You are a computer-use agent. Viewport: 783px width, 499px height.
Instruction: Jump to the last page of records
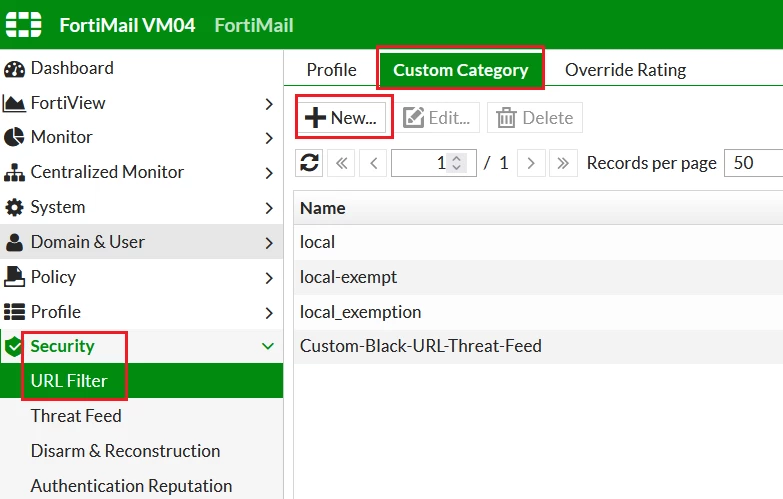563,163
